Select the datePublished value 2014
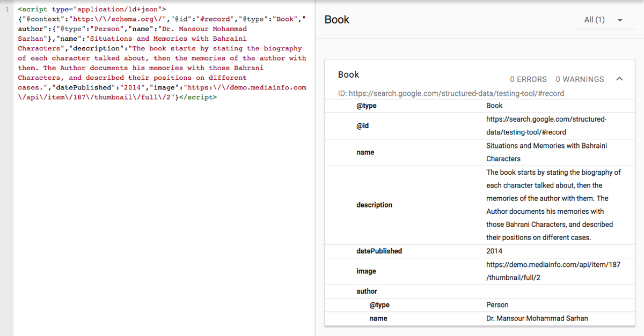The width and height of the screenshot is (644, 336). pyautogui.click(x=494, y=251)
